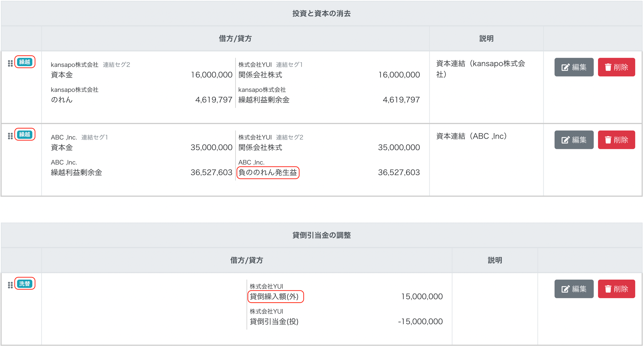
Task: Click 投資と資本の消去 section header
Action: pyautogui.click(x=321, y=14)
